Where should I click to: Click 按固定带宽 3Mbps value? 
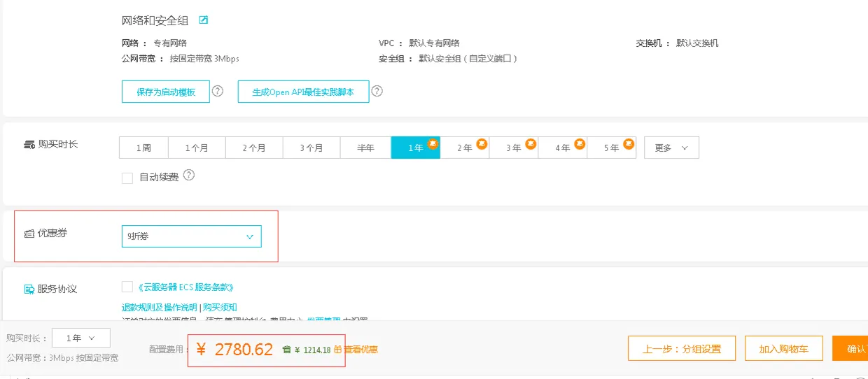pos(204,59)
